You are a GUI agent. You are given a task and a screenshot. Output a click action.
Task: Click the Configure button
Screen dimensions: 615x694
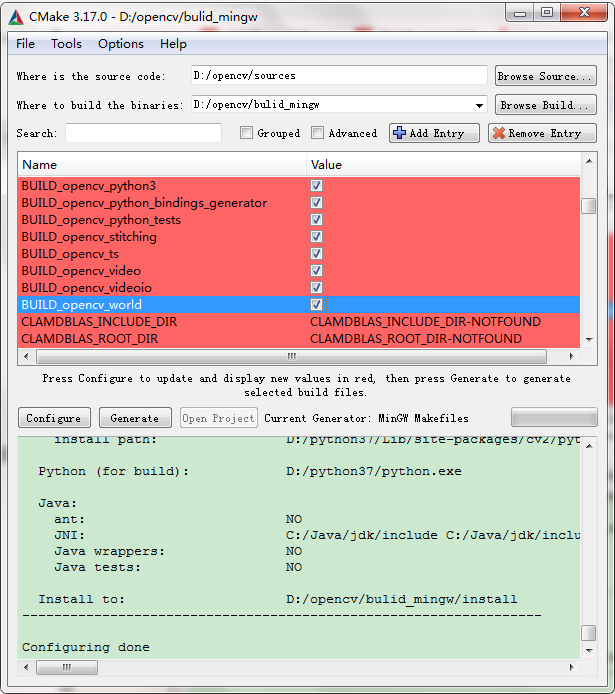pyautogui.click(x=54, y=418)
